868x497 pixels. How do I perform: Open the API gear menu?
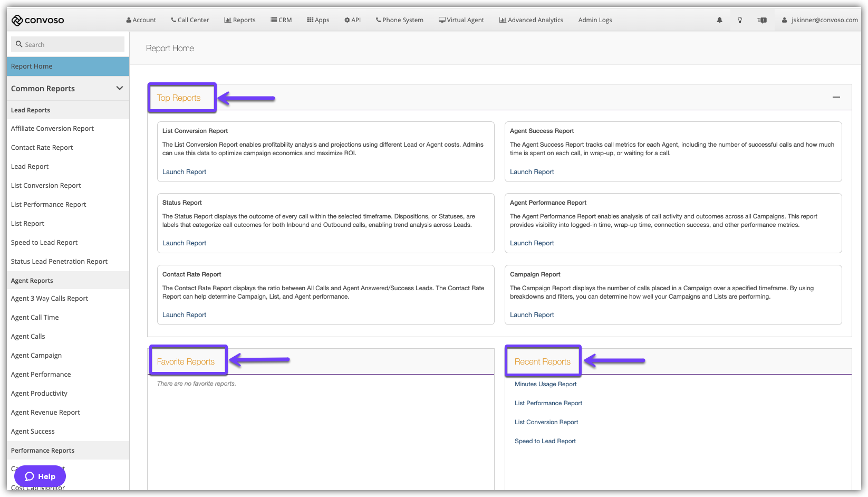[x=352, y=20]
